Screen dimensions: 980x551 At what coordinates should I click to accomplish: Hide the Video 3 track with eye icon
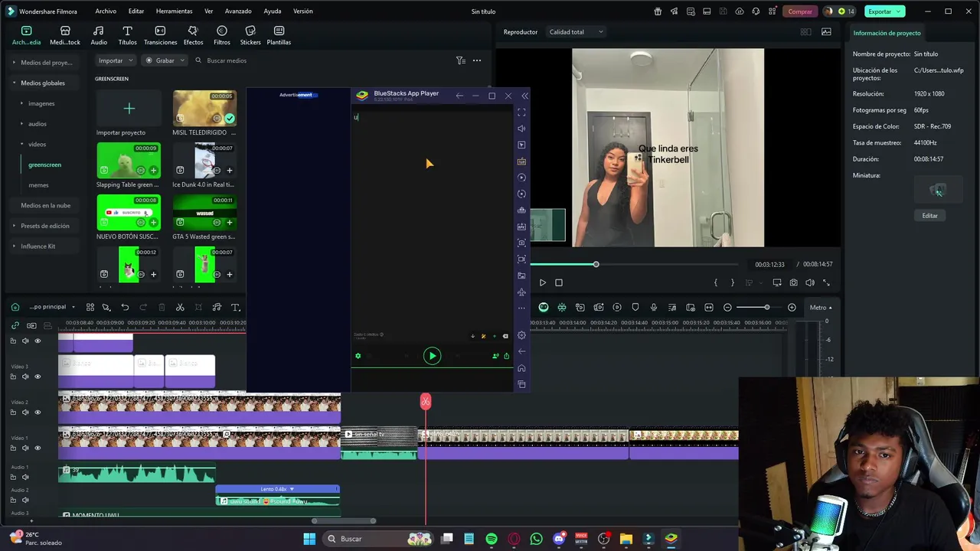(x=38, y=377)
